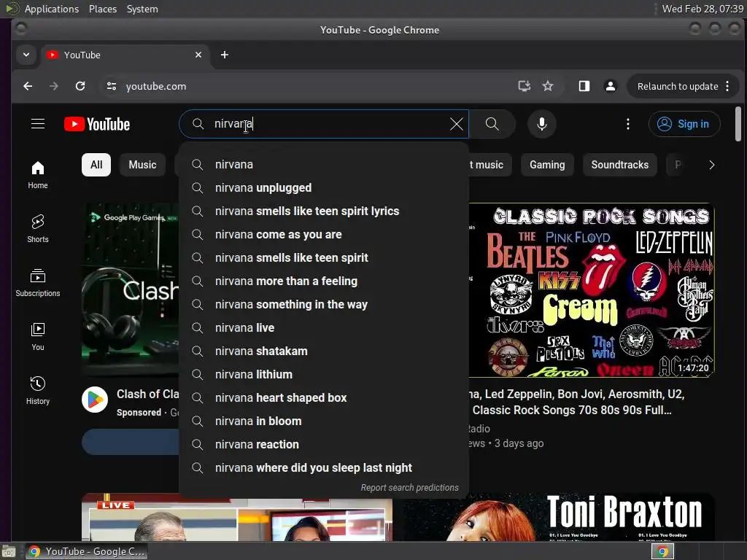Screen dimensions: 747x560
Task: Choose 'nirvana something in the way' suggestion
Action: tap(324, 304)
